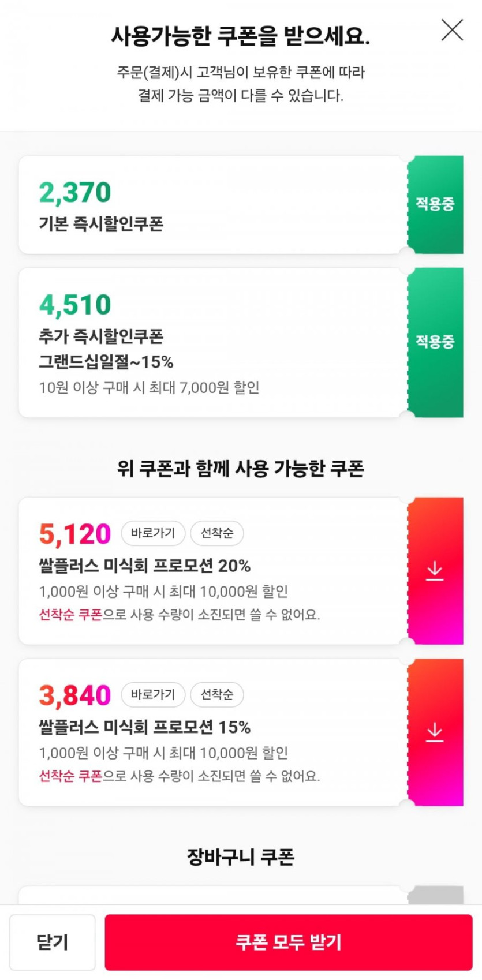
Task: Click the 2,370 discount amount
Action: [75, 193]
